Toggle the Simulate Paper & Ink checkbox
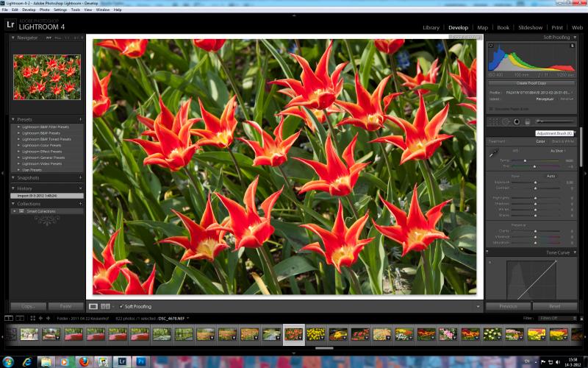 [x=490, y=109]
